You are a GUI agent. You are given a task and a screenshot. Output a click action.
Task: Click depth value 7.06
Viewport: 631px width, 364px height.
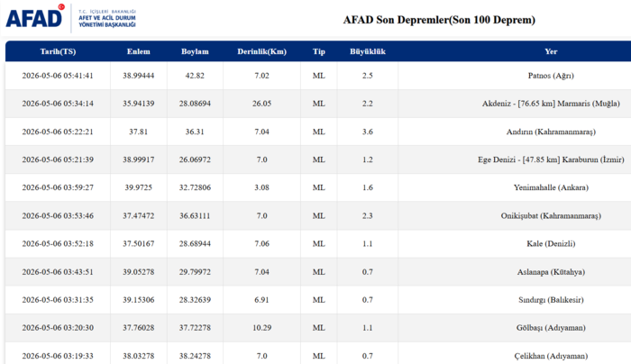click(261, 244)
